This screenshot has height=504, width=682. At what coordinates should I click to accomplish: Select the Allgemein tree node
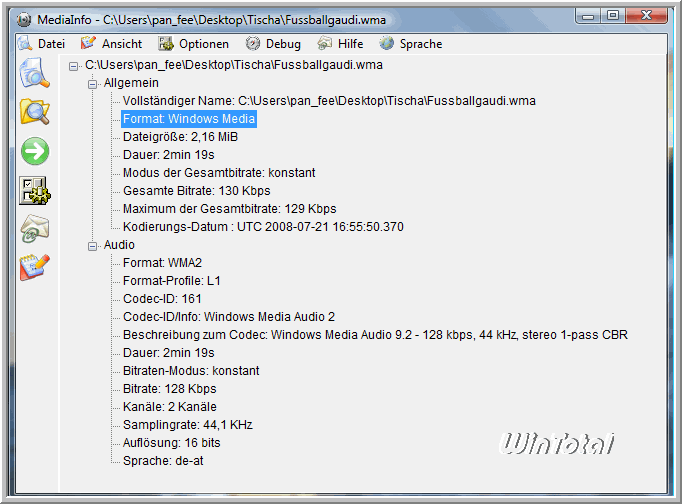coord(131,83)
